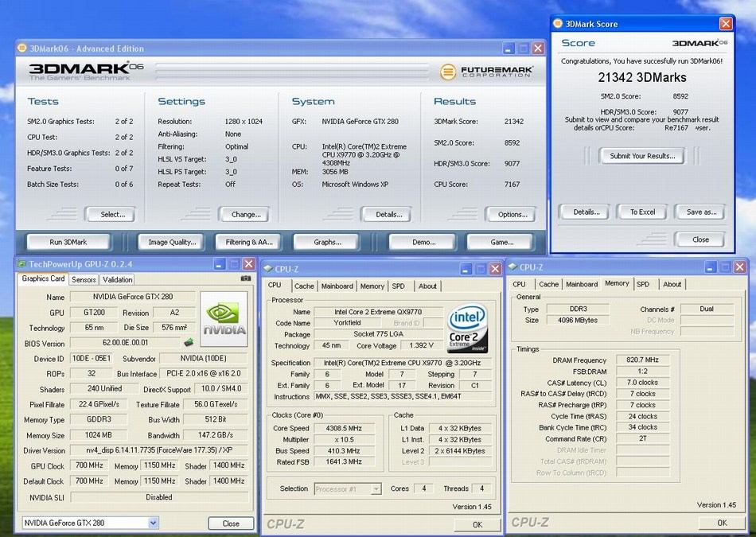Open the Image Quality... tool

[172, 242]
